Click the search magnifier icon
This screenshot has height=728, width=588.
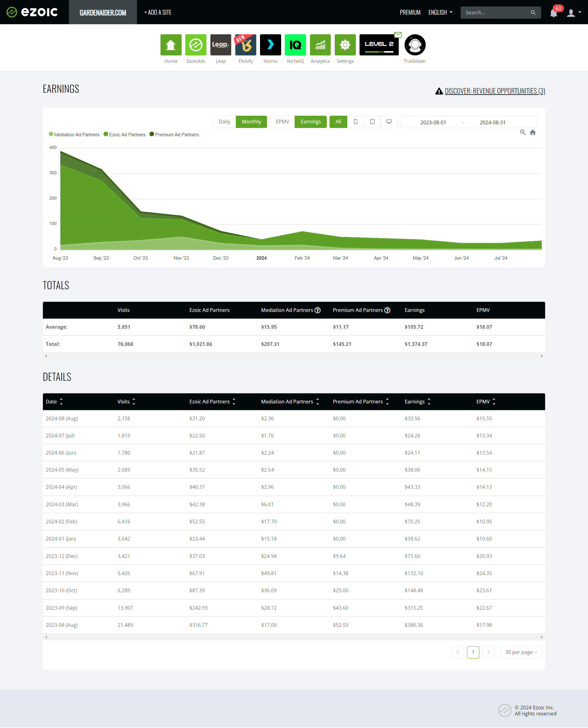point(533,13)
